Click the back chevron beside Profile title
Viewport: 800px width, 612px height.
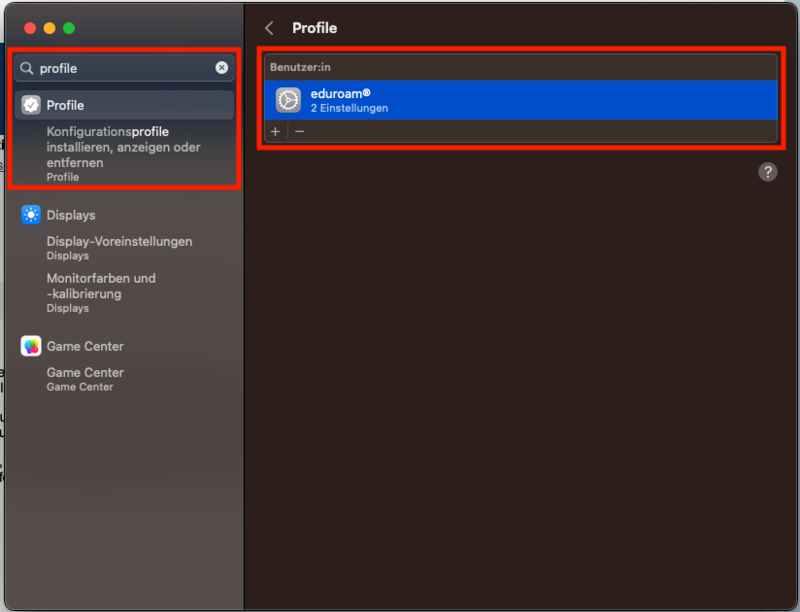coord(269,28)
